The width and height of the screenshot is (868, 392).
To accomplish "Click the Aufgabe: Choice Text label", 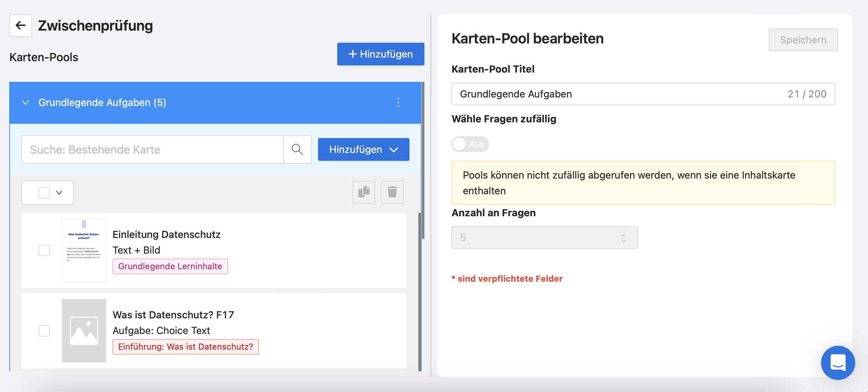I will (162, 330).
